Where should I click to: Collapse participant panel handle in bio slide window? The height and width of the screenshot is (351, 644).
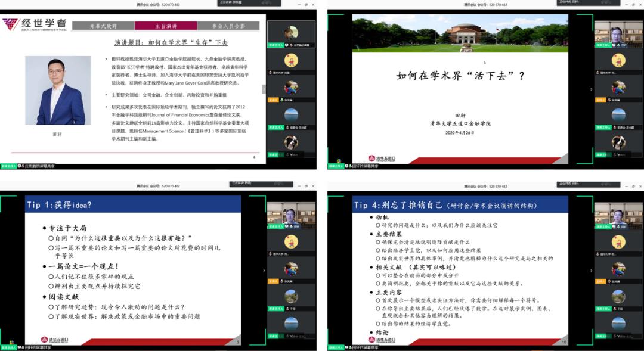click(x=264, y=89)
